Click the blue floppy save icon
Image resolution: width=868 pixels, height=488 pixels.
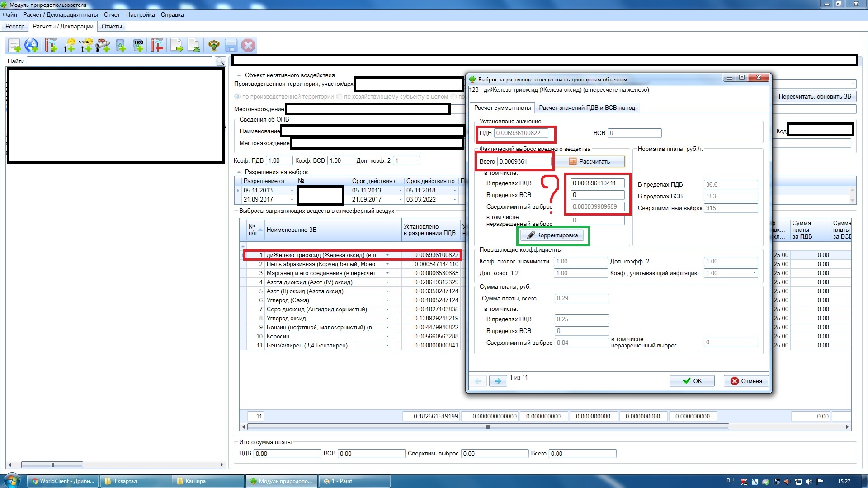point(231,45)
